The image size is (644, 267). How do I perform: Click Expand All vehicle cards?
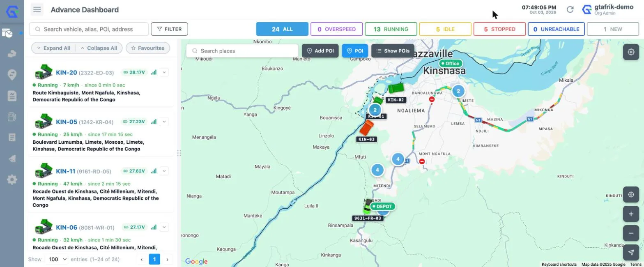53,48
